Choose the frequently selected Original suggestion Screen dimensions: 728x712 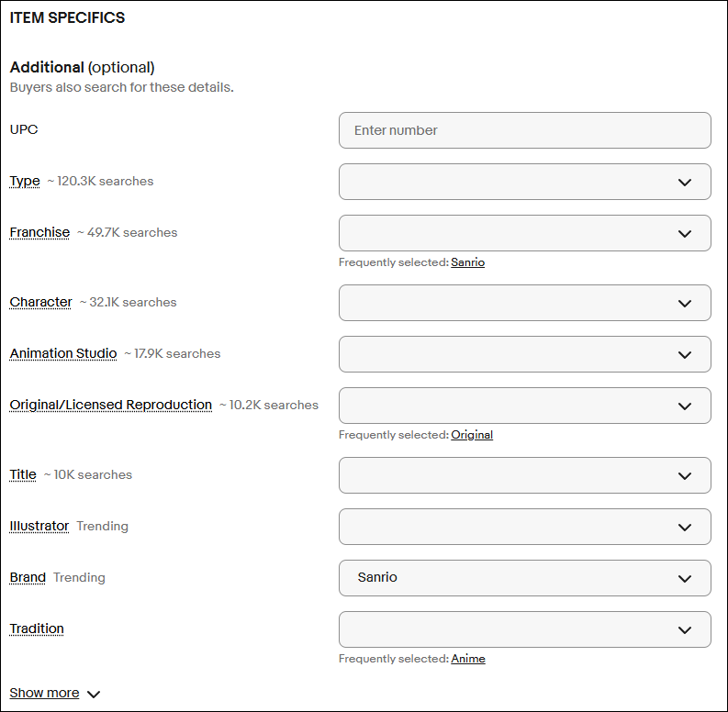[472, 435]
